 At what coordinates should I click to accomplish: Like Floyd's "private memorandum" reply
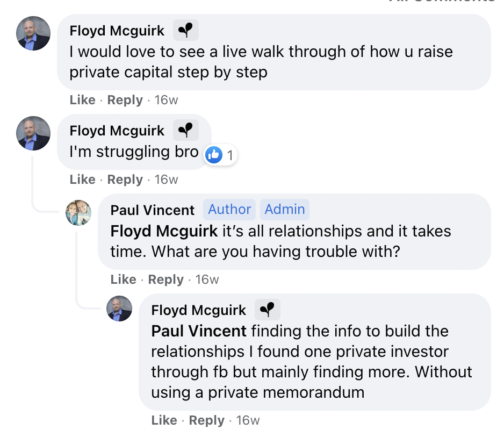coord(164,420)
